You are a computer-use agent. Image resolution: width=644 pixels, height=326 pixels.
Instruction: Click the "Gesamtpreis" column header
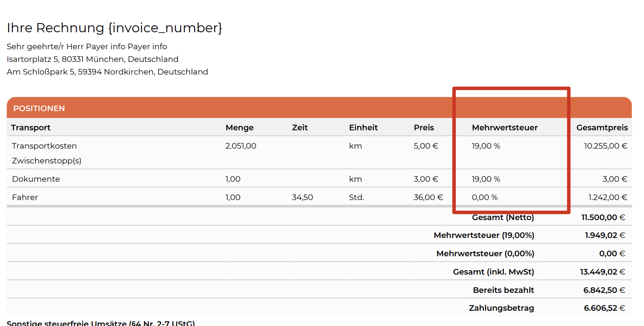tap(602, 128)
